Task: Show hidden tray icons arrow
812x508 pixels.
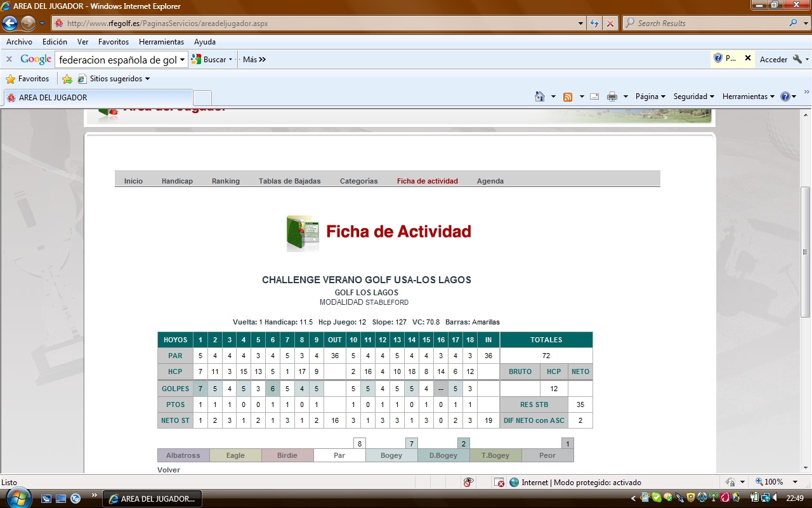Action: [632, 498]
